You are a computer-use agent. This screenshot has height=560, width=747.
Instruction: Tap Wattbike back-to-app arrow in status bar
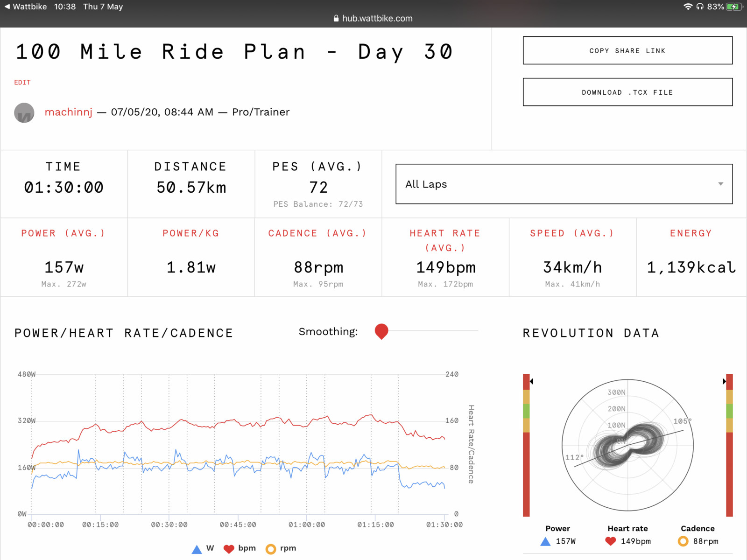[x=7, y=7]
